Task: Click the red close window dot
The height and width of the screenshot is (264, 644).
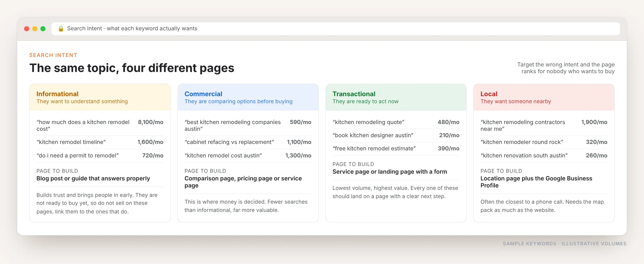Action: click(27, 28)
